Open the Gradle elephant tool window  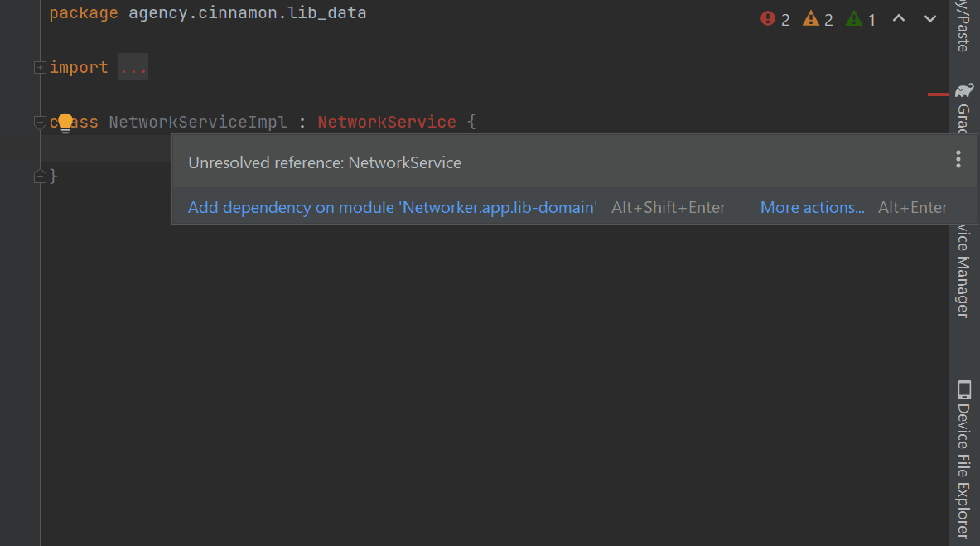963,89
